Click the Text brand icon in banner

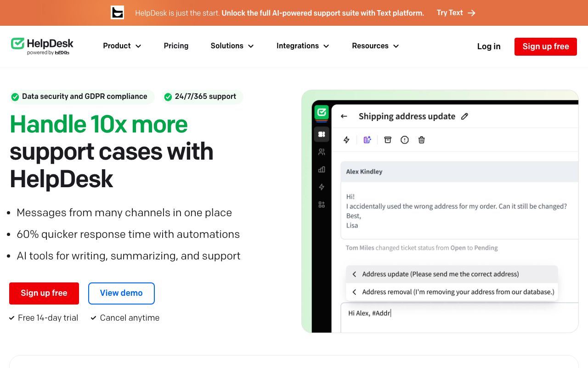click(x=118, y=12)
